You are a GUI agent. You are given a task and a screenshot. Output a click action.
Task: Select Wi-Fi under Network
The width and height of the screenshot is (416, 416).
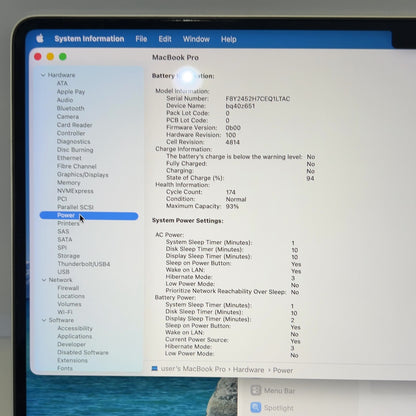coord(65,312)
